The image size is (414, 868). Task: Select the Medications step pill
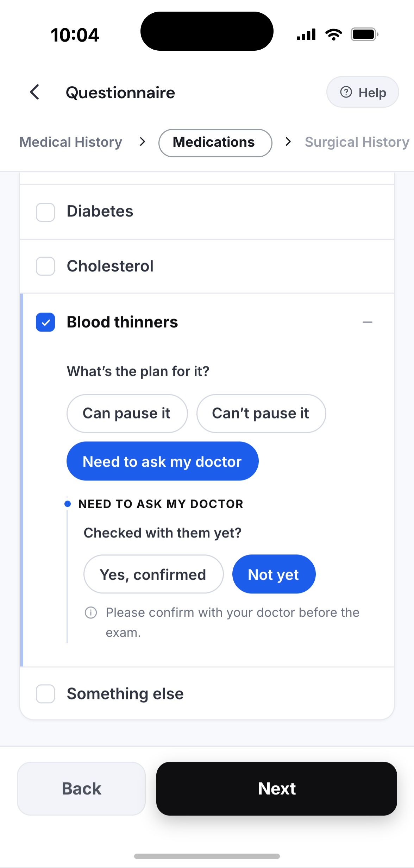[x=215, y=143]
